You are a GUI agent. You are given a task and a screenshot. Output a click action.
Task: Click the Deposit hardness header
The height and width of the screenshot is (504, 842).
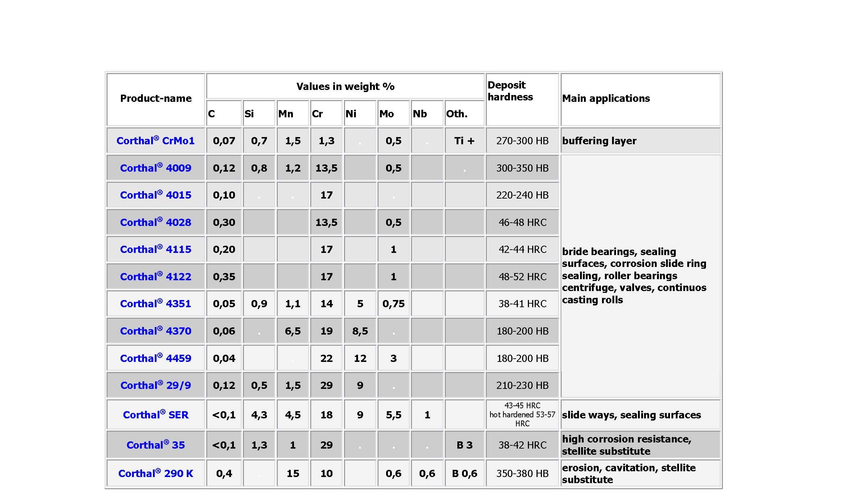click(x=522, y=100)
